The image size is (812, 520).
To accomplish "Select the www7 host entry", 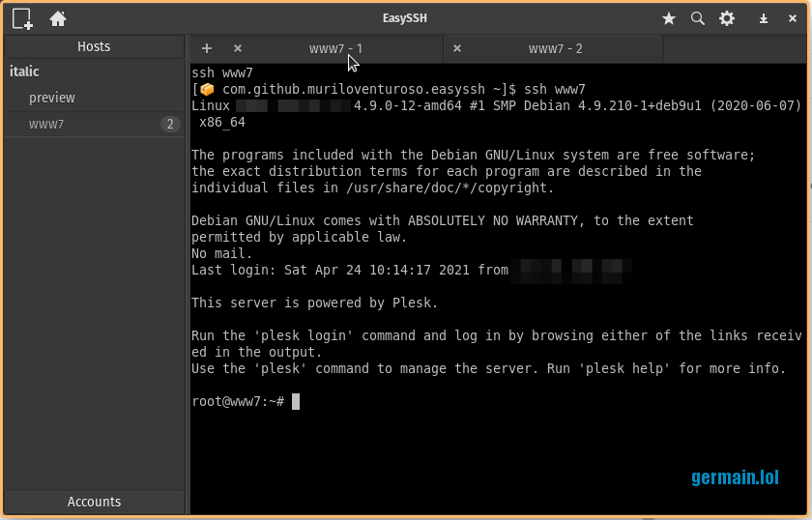I will pyautogui.click(x=94, y=125).
